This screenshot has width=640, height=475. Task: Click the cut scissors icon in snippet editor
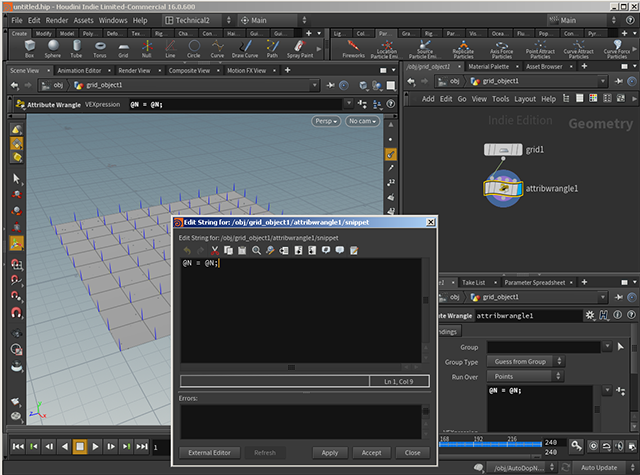pos(215,250)
